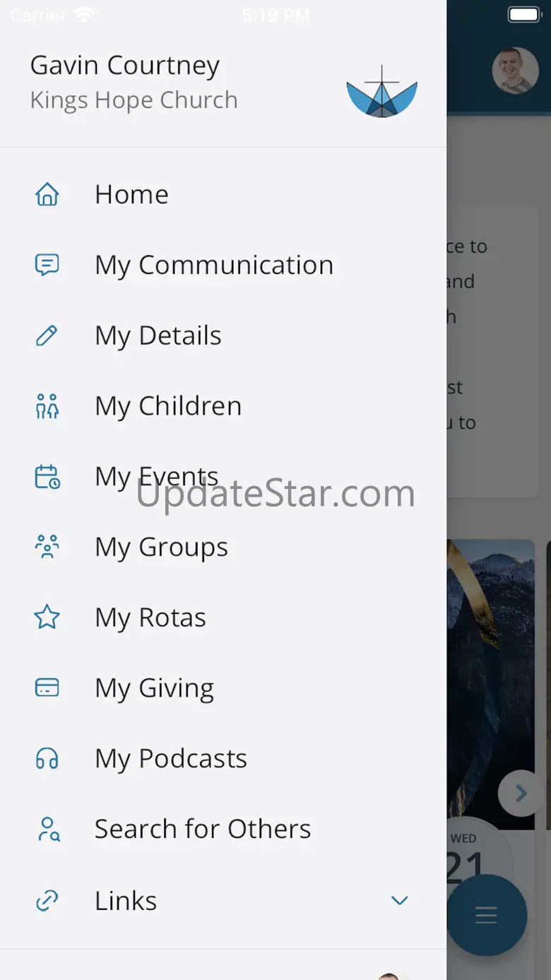Viewport: 551px width, 980px height.
Task: Tap the round floating menu button
Action: click(x=486, y=916)
